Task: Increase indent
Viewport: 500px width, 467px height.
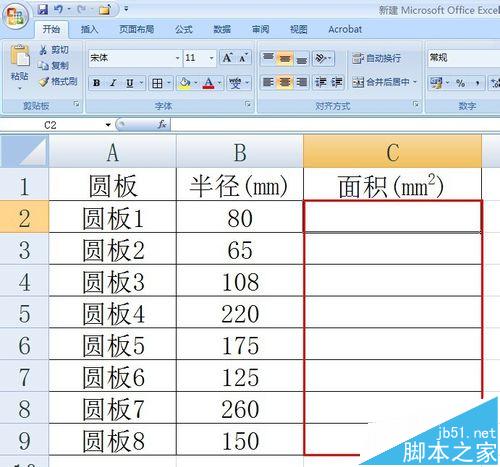Action: pos(336,82)
